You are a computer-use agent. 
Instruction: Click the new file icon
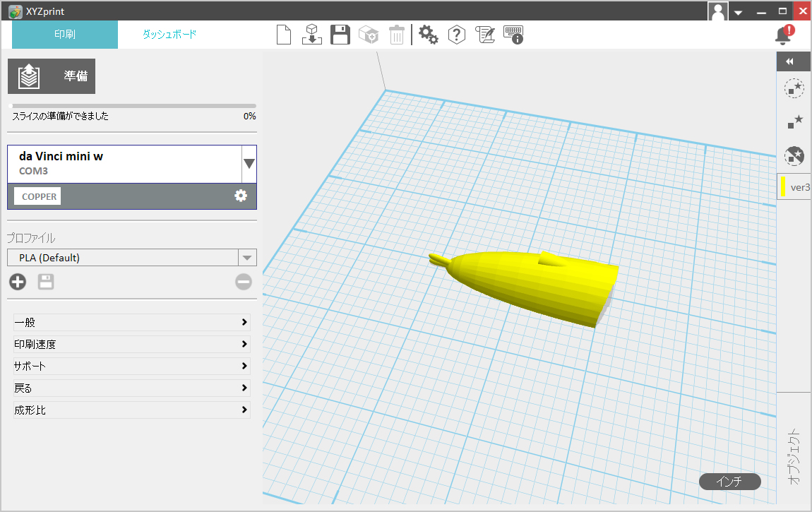(284, 35)
